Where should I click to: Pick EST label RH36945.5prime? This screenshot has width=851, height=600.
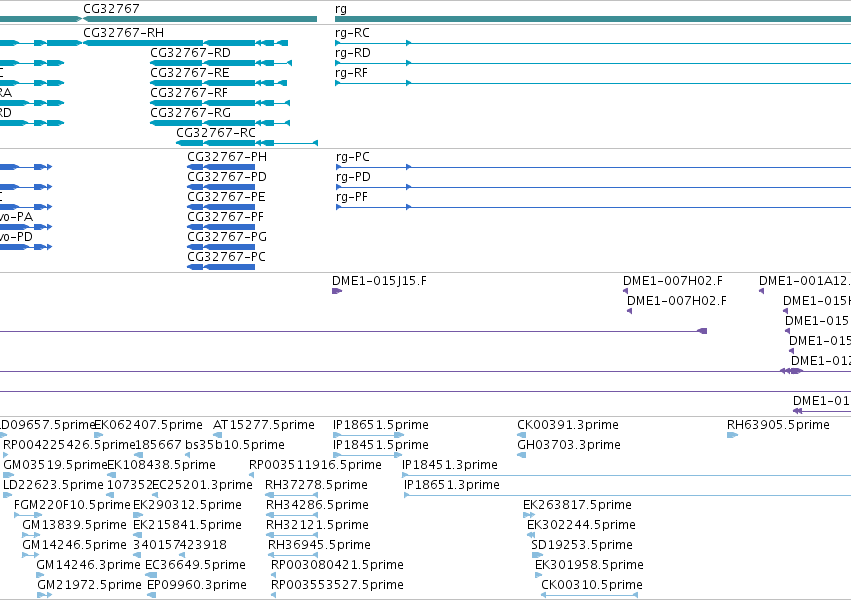320,545
